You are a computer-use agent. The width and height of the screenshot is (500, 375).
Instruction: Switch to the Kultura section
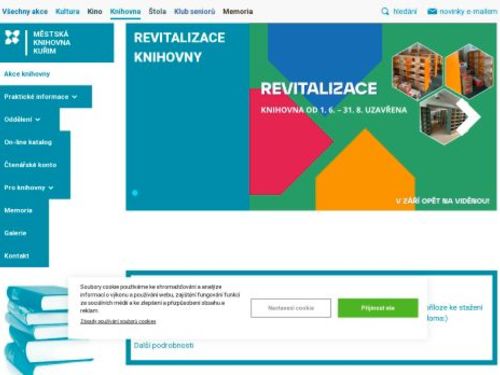(67, 11)
